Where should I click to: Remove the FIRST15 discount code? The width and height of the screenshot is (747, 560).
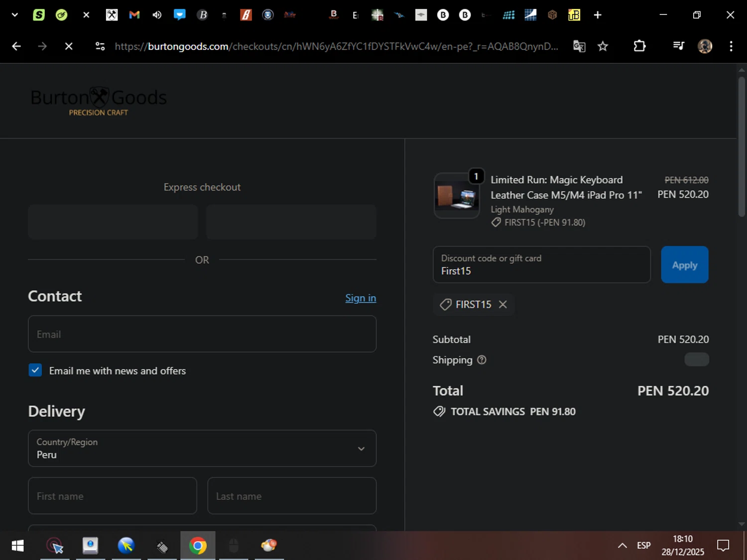(503, 304)
